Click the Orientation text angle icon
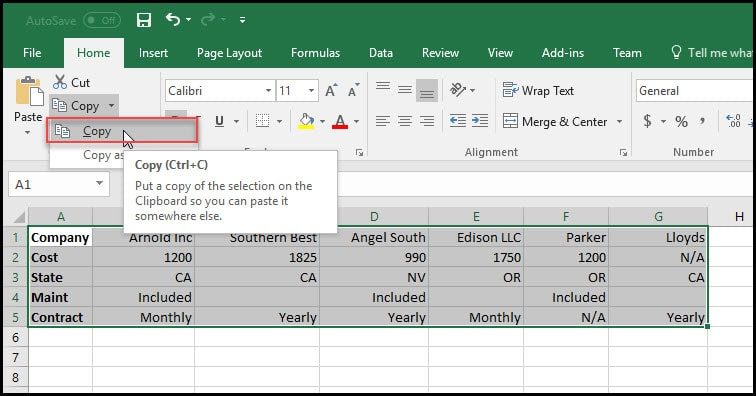Viewport: 756px width, 396px height. [x=458, y=90]
